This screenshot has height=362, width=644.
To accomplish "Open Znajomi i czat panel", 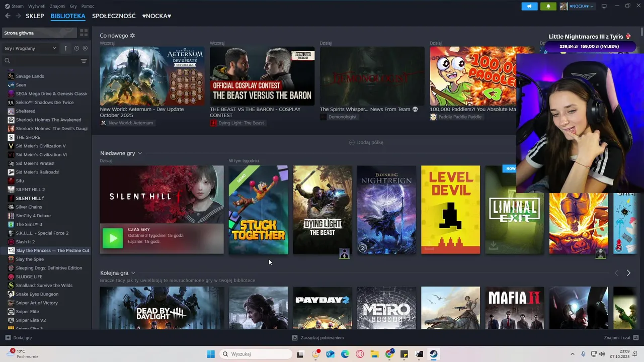I will (x=621, y=338).
